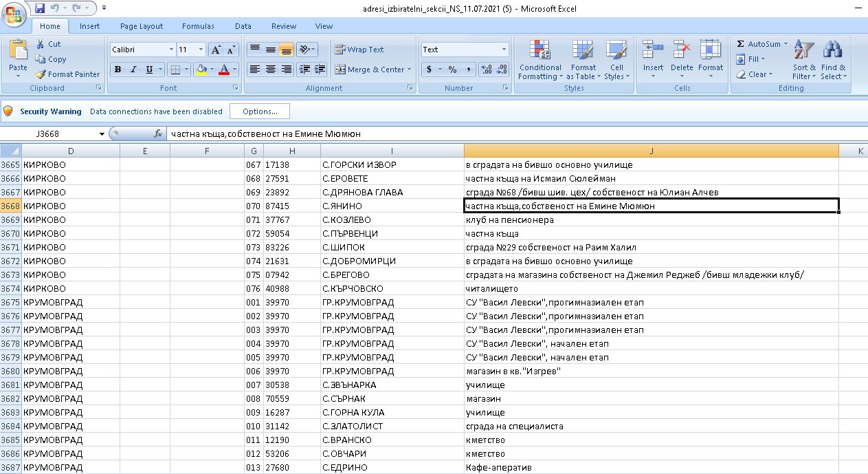The width and height of the screenshot is (868, 474).
Task: Click the AutoSum sigma icon
Action: point(741,44)
